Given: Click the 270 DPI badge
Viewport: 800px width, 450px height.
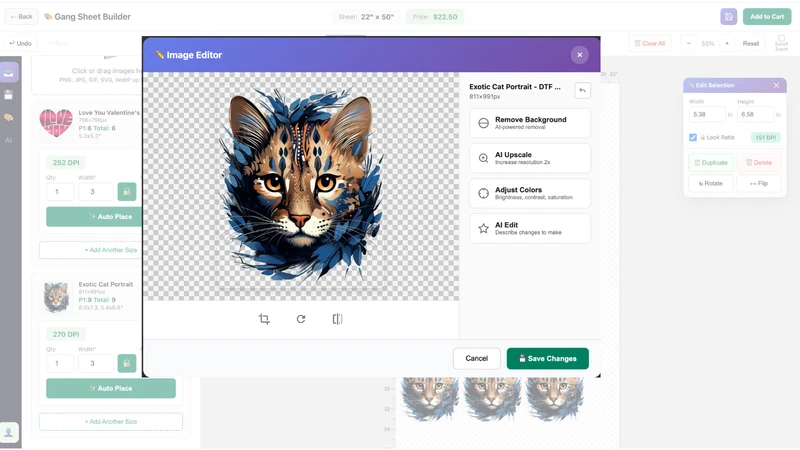Looking at the screenshot, I should [x=66, y=334].
